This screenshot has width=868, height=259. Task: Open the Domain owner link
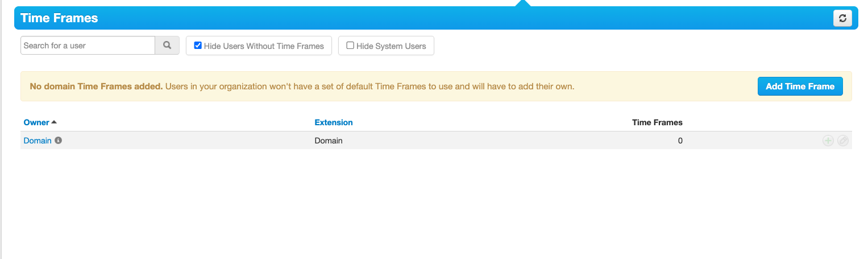pyautogui.click(x=38, y=141)
